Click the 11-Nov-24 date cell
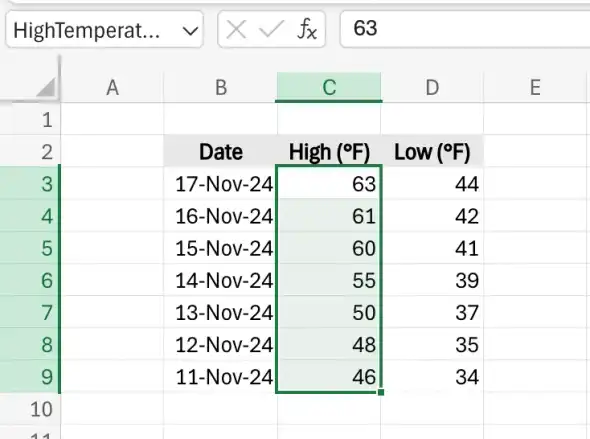Screen dimensions: 590x439 220,377
